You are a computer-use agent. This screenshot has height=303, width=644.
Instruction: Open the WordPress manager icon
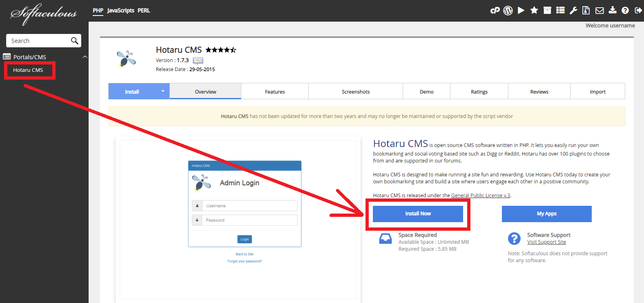(508, 11)
